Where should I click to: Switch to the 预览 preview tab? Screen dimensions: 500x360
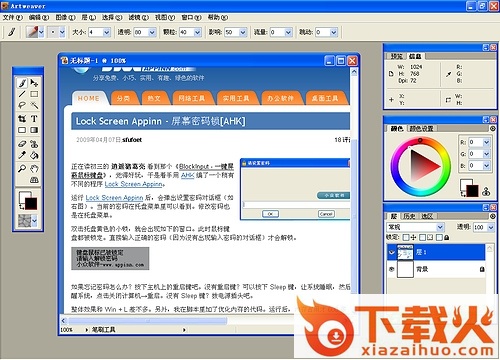[396, 56]
